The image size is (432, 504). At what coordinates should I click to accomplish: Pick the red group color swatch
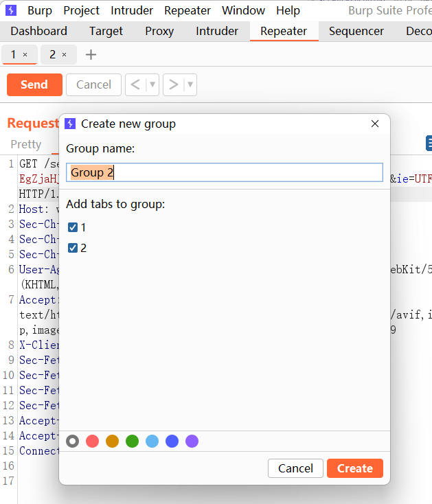[x=92, y=442]
